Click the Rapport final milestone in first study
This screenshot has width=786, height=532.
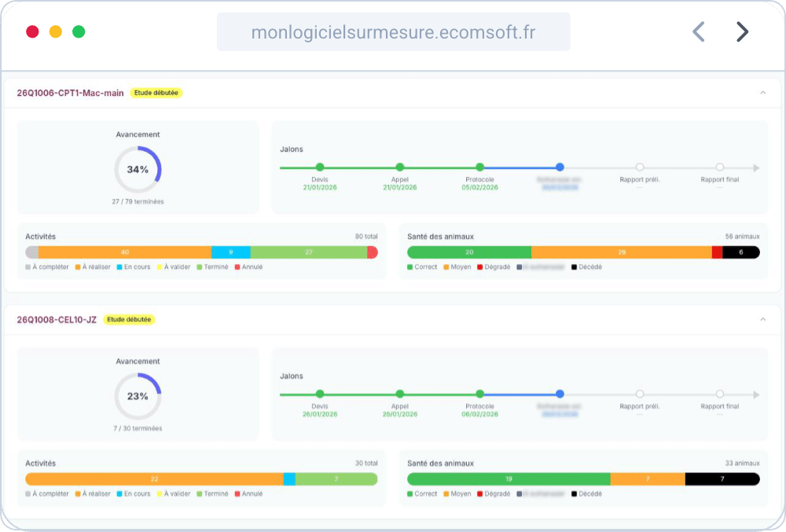(x=720, y=167)
